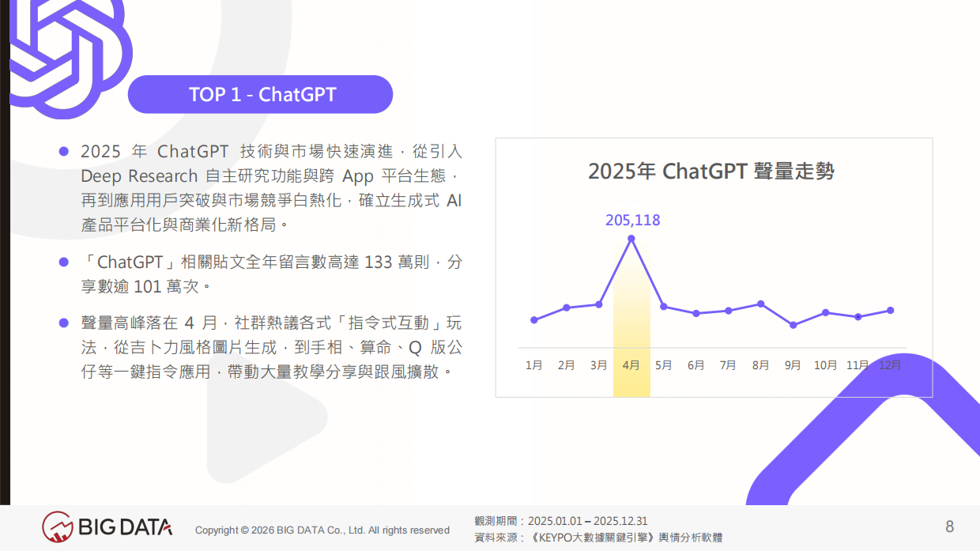This screenshot has width=980, height=551.
Task: Select the 8月 data point on line
Action: (x=761, y=304)
